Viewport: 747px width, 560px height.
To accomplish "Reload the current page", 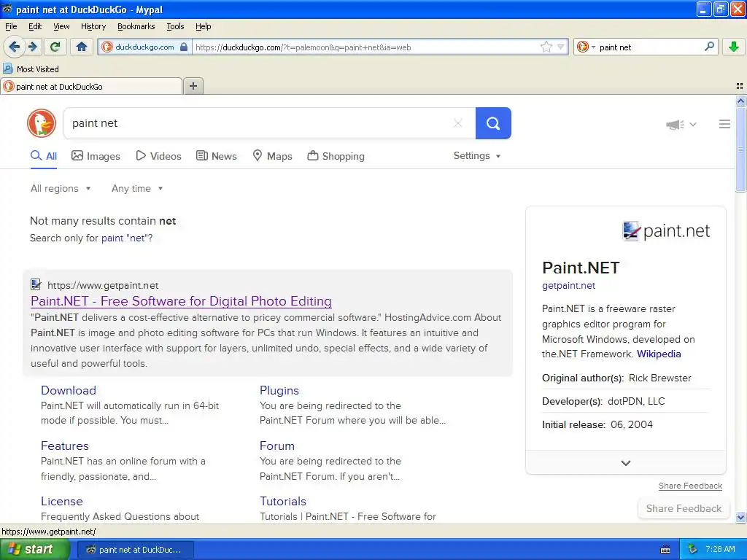I will [x=55, y=47].
